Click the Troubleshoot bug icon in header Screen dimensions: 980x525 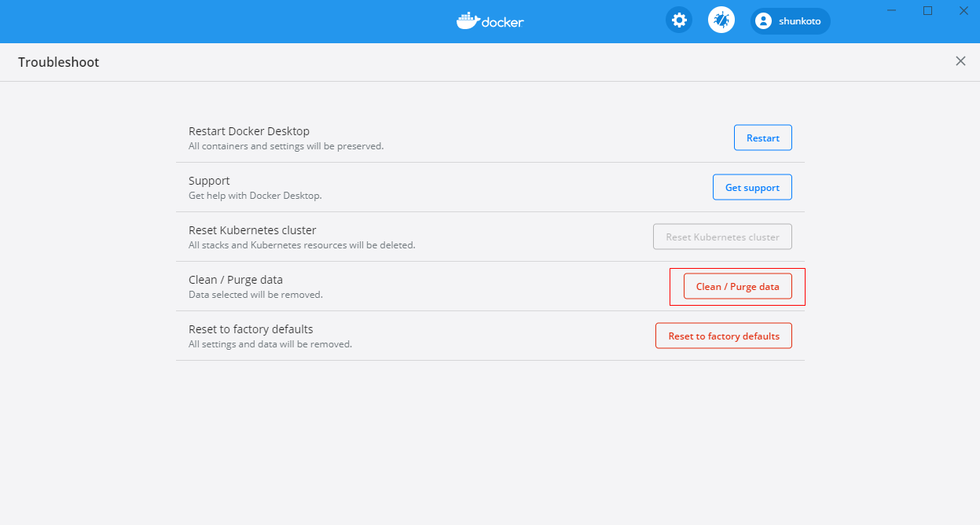tap(721, 20)
